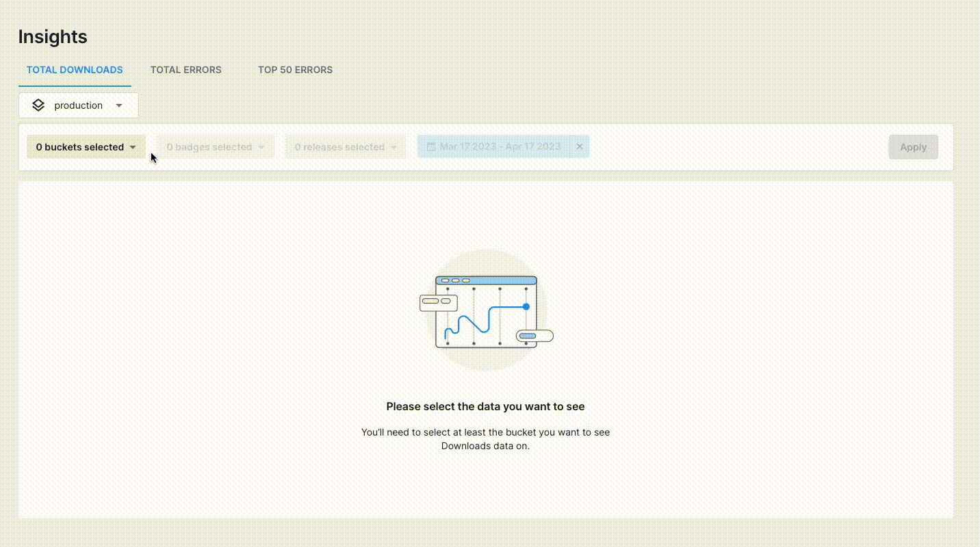Click the caret arrow next to production

pos(119,105)
